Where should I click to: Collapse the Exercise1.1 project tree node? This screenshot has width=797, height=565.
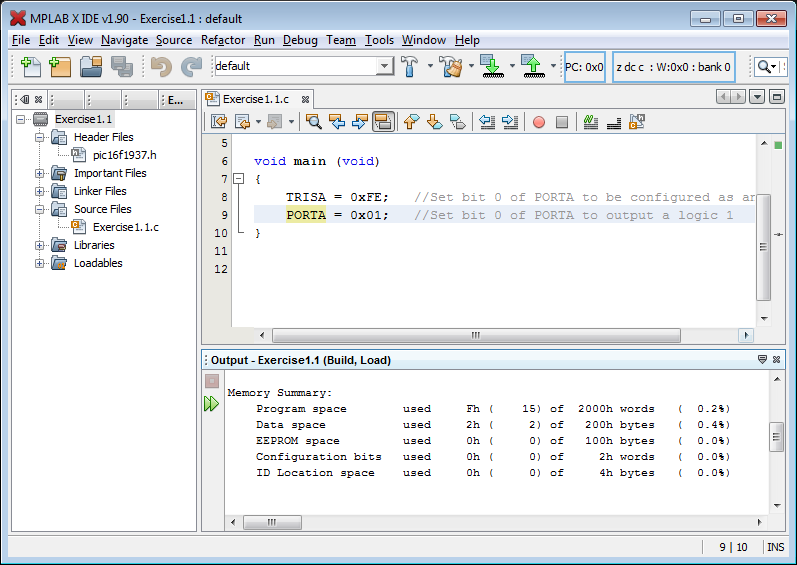coord(20,119)
